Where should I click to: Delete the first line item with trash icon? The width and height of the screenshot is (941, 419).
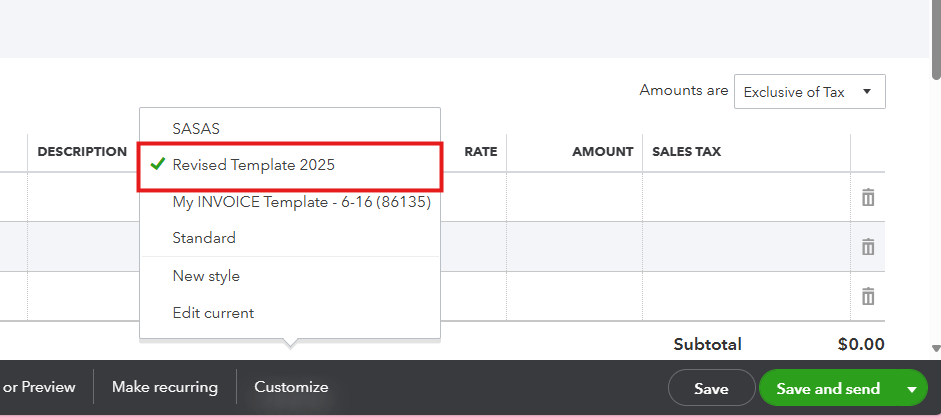[868, 197]
